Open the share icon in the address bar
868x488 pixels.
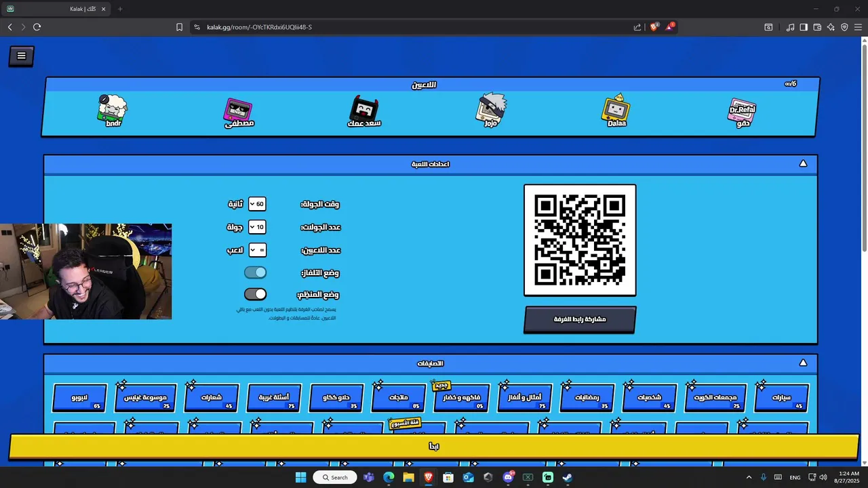point(637,27)
